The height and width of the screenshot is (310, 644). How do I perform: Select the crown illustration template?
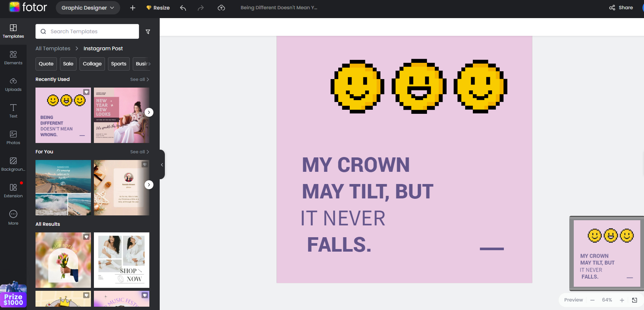pos(63,299)
